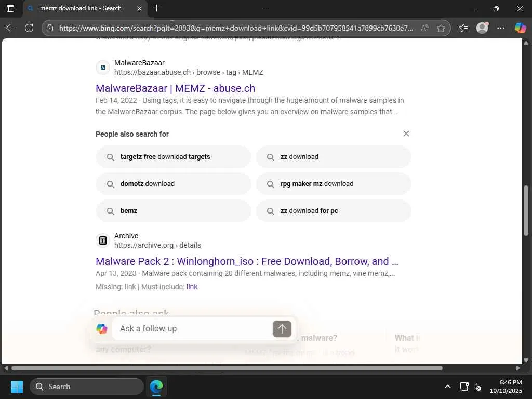Open the Favorites list icon
This screenshot has width=532, height=399.
pyautogui.click(x=463, y=28)
